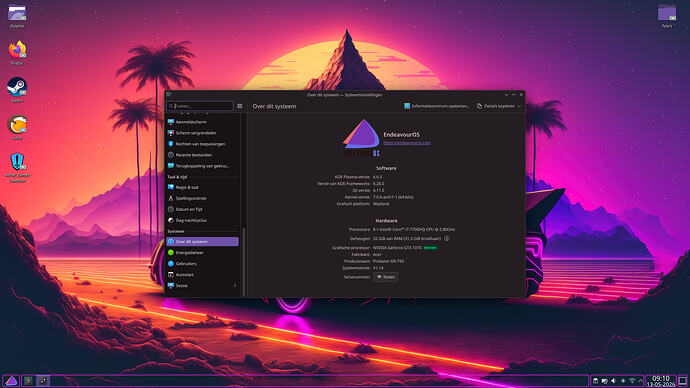Image resolution: width=690 pixels, height=388 pixels.
Task: Open the Steam desktop shortcut
Action: point(17,90)
